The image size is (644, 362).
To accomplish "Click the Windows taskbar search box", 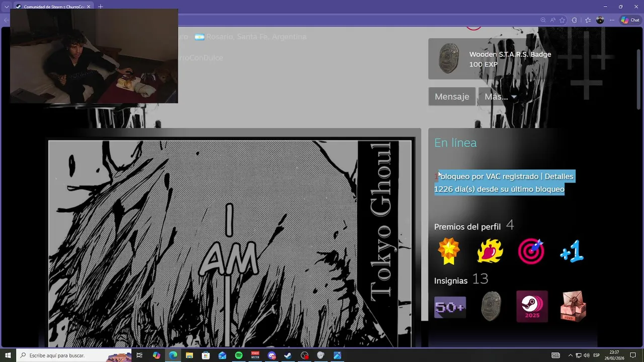I will point(74,355).
